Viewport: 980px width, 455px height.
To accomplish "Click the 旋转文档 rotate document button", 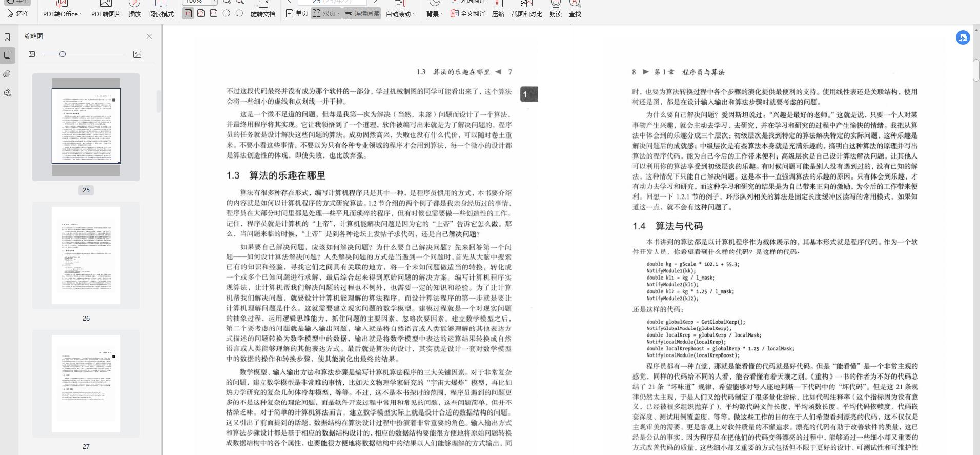I will pyautogui.click(x=262, y=9).
